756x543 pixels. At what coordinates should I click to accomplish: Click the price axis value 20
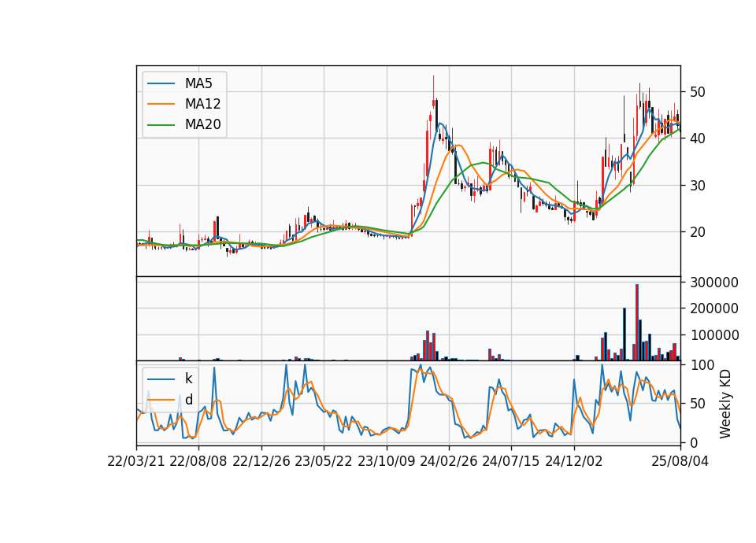pos(698,231)
